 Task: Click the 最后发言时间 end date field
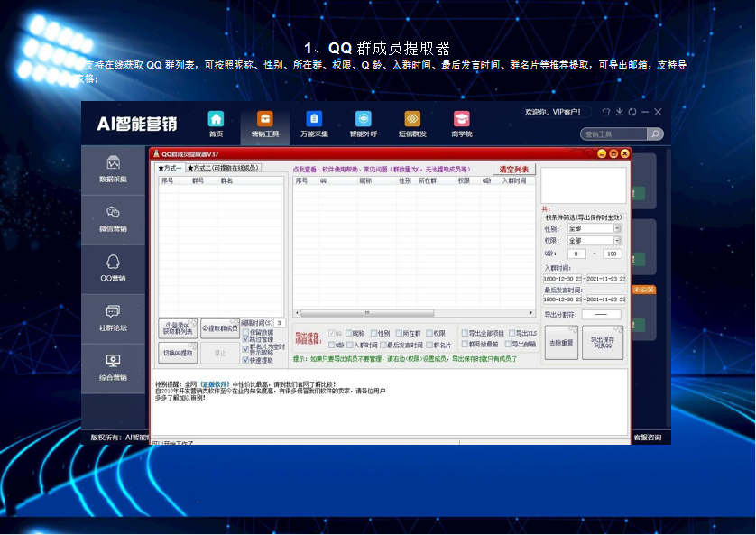click(605, 300)
